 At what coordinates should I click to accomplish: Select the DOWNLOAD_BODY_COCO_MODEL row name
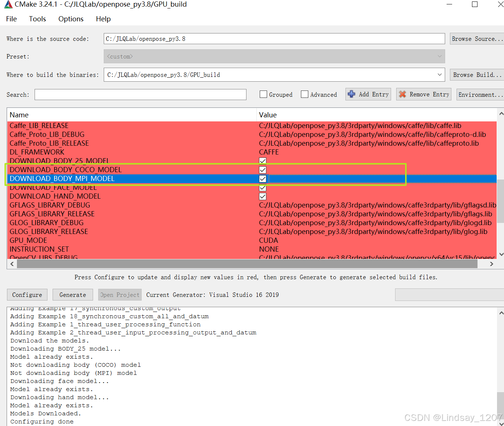click(x=65, y=170)
